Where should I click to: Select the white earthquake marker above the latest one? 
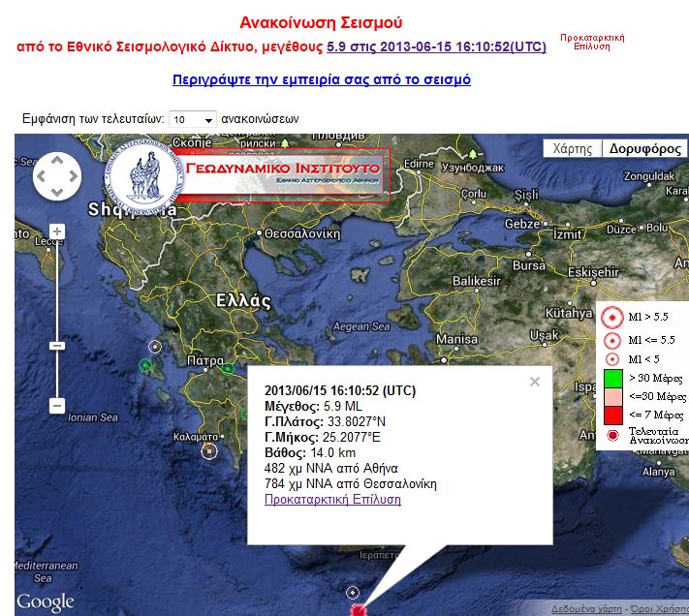point(353,593)
